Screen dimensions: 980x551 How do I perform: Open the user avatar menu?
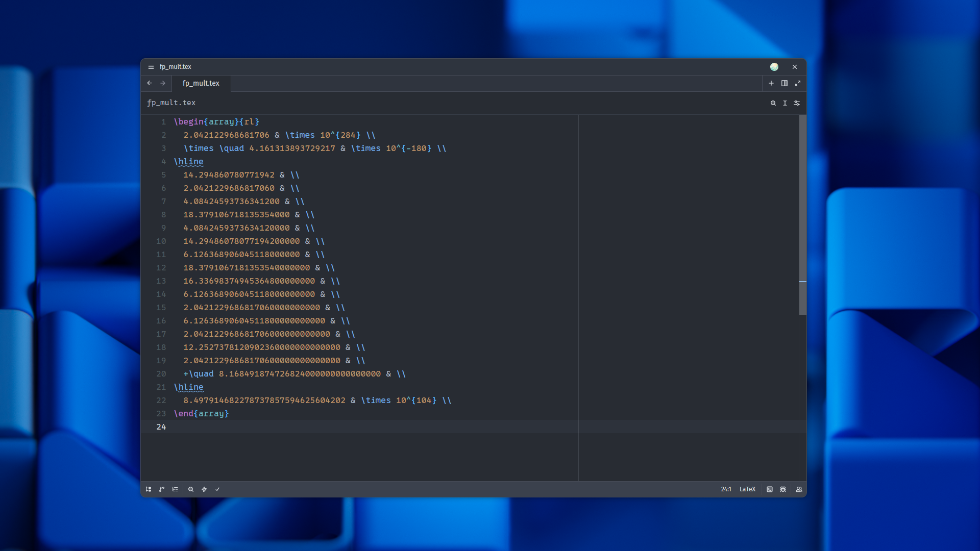click(774, 67)
